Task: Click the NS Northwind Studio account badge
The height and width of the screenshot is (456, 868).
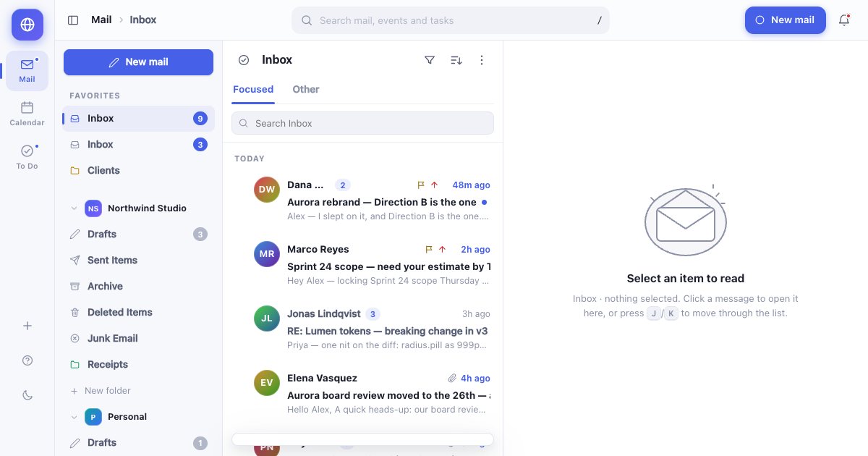Action: coord(93,208)
